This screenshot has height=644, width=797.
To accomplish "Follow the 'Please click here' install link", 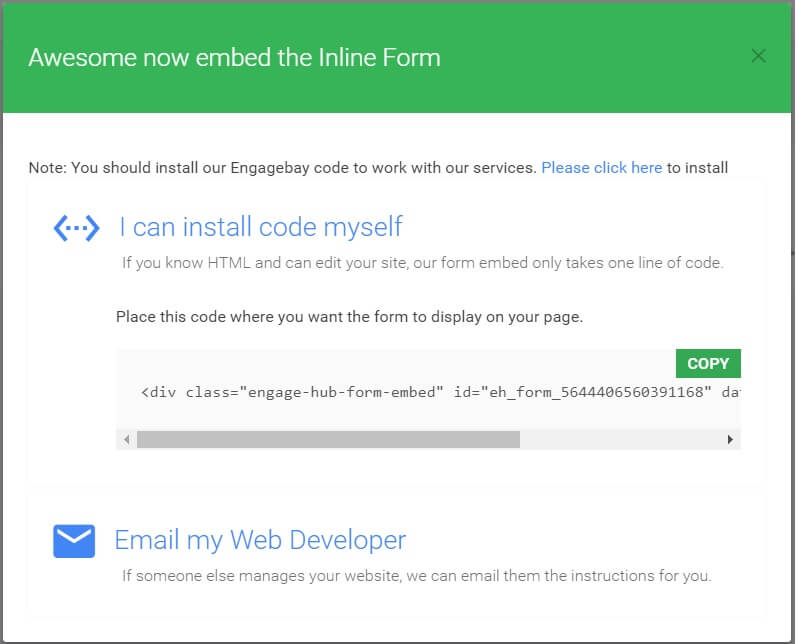I will coord(601,168).
